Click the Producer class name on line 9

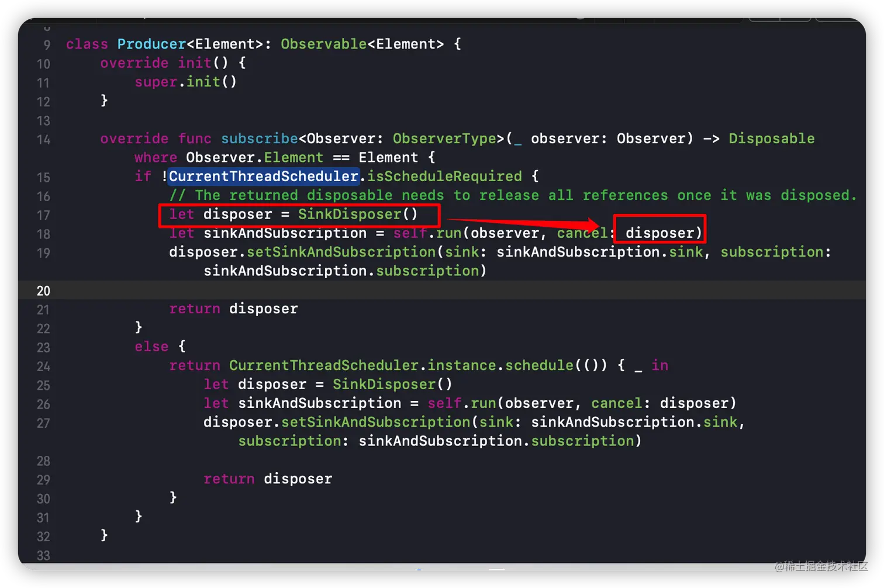151,44
